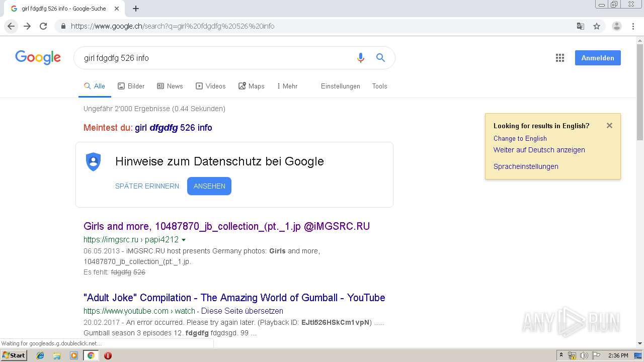Select the Alle search tab

[x=95, y=86]
